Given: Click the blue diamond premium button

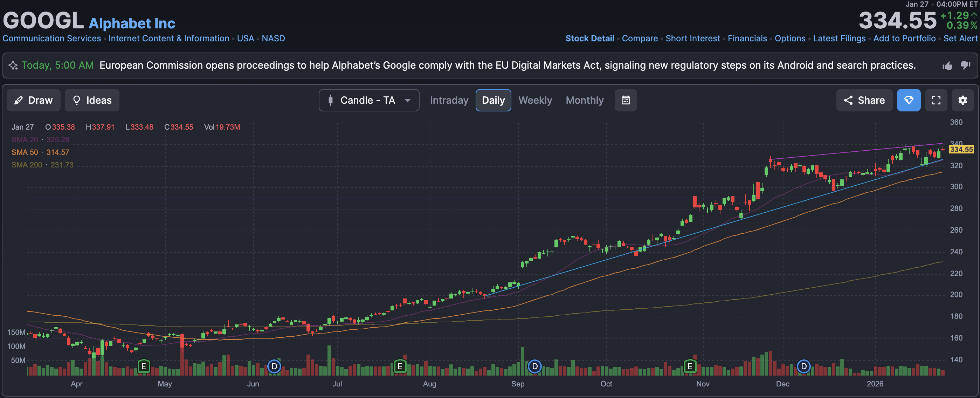Looking at the screenshot, I should [909, 100].
